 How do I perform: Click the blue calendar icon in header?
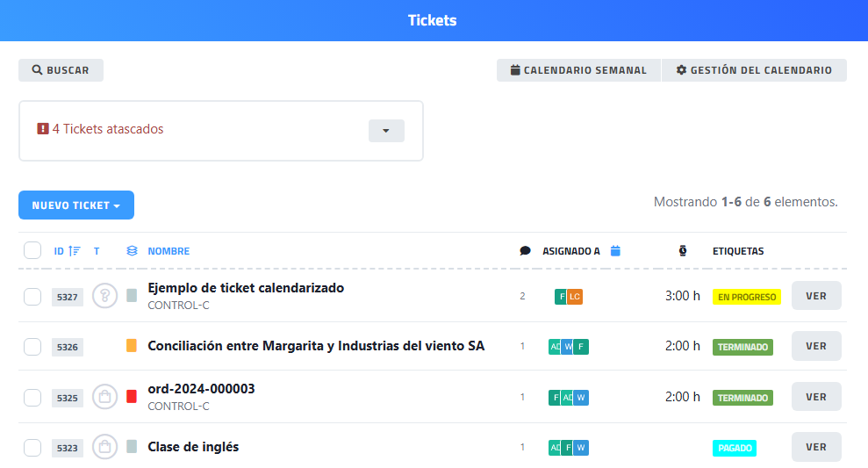pyautogui.click(x=615, y=251)
